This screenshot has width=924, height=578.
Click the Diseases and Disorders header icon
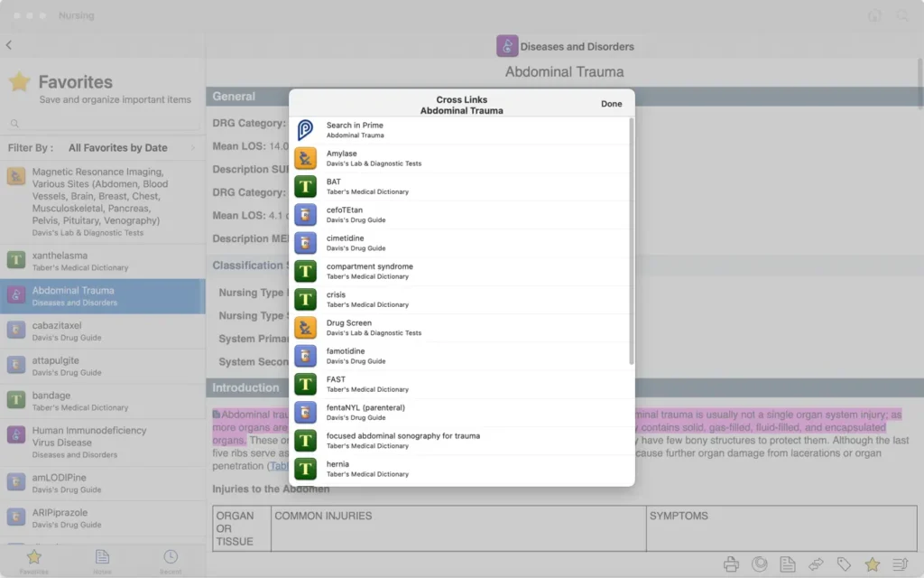(507, 46)
